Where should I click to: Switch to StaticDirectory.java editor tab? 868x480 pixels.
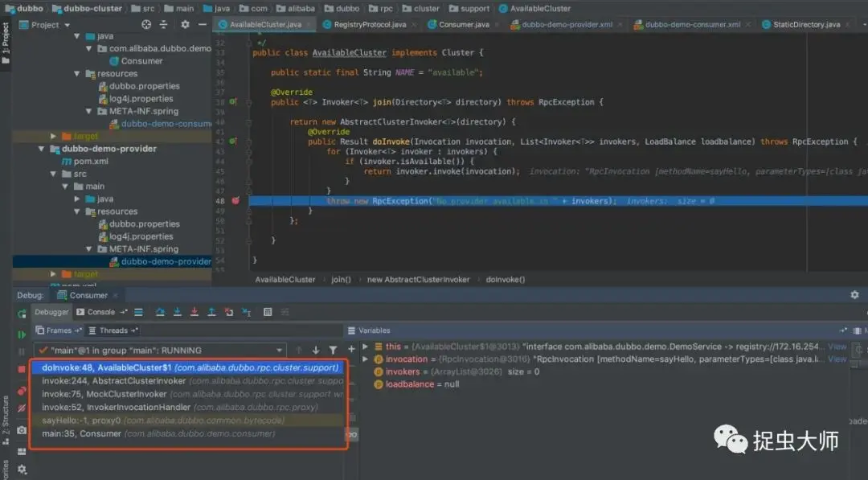(x=807, y=24)
